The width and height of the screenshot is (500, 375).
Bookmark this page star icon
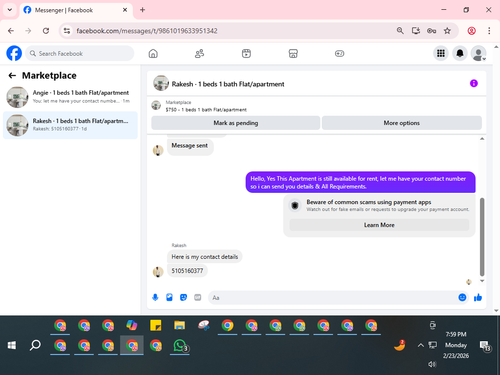point(447,31)
